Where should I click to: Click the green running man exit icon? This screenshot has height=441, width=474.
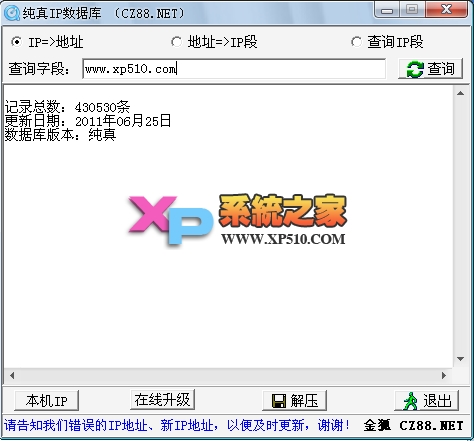click(411, 401)
